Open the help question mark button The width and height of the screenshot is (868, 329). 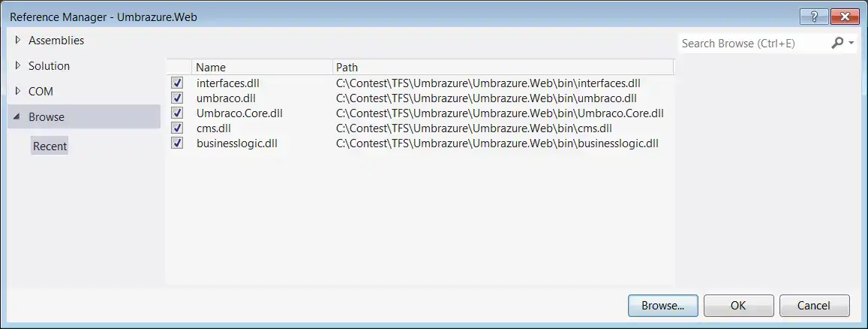point(814,17)
